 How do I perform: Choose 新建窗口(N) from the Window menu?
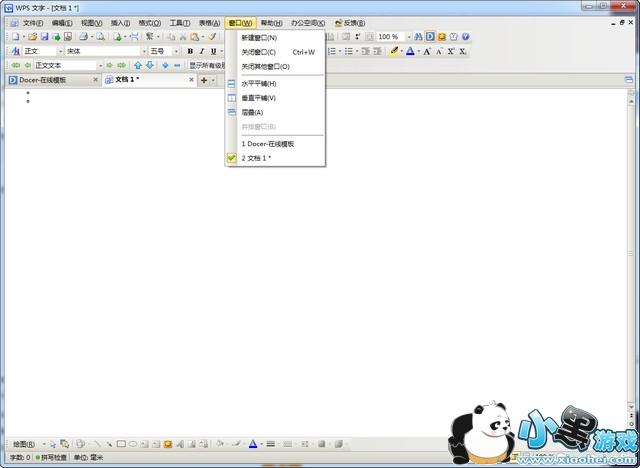point(259,37)
